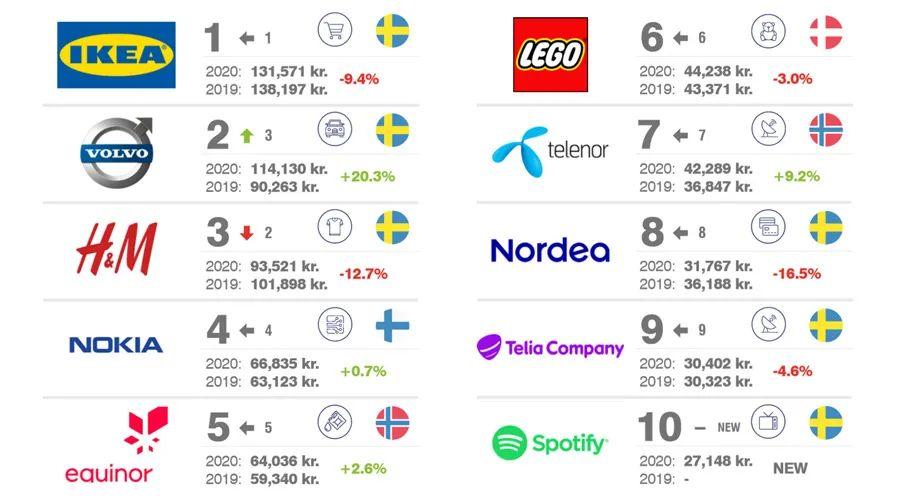Click the green up arrow beside Volvo's rank
This screenshot has width=900, height=500.
(247, 135)
